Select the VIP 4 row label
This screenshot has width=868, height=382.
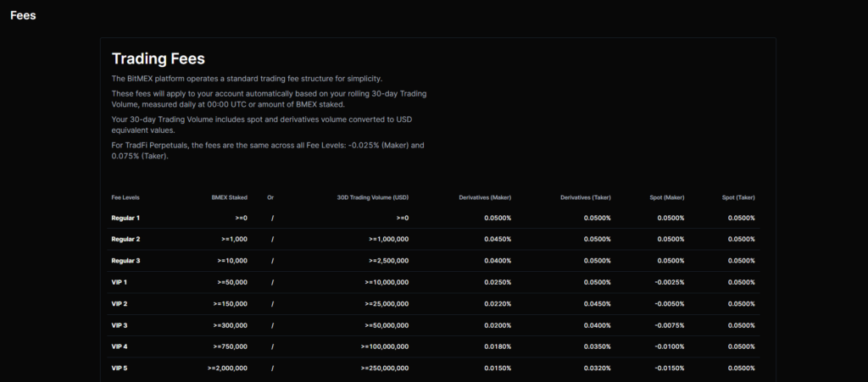click(x=120, y=346)
